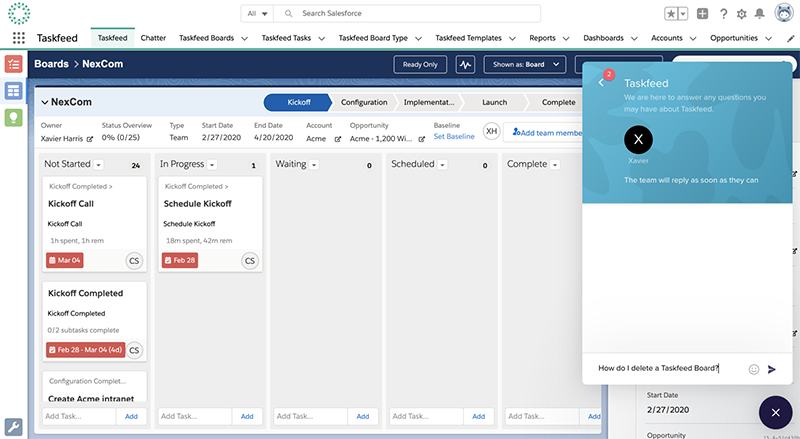This screenshot has height=439, width=800.
Task: Expand Dashboards nav dropdown arrow
Action: click(x=634, y=38)
